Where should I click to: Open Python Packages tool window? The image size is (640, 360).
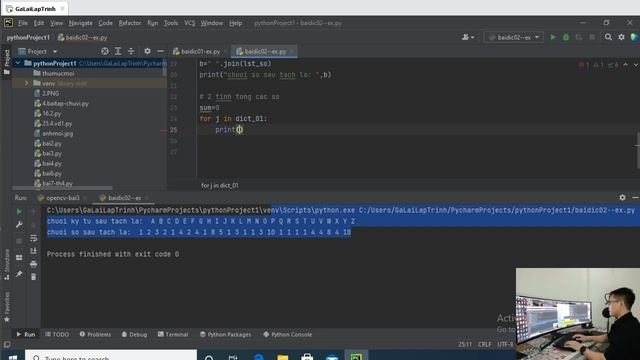point(225,334)
